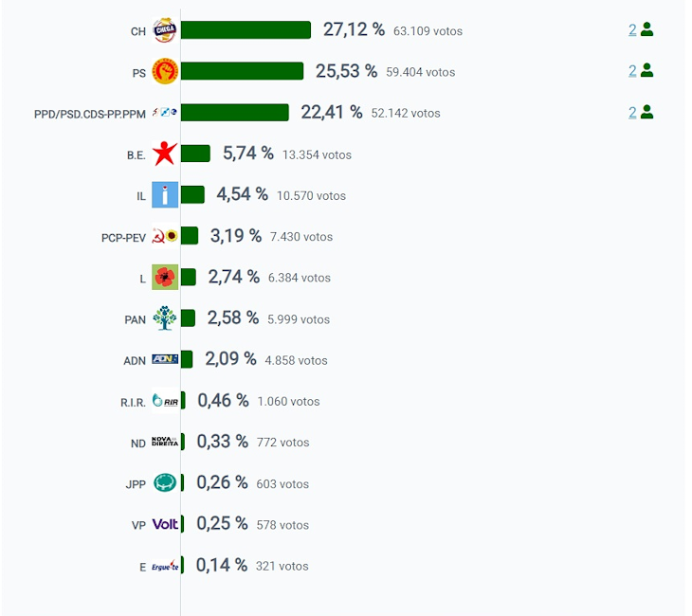Viewport: 692px width, 616px height.
Task: Click the green bar for CH 27,12 %
Action: point(246,30)
